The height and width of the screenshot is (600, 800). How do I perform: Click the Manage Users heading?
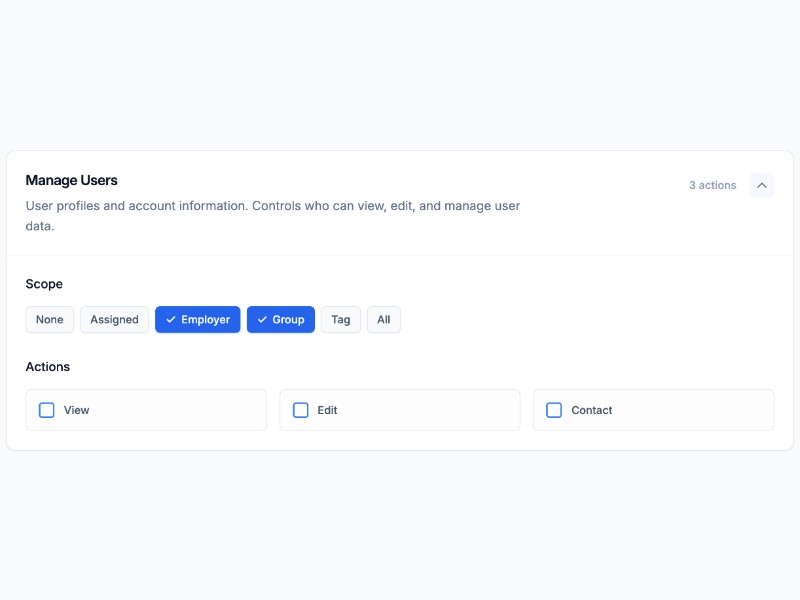[71, 180]
